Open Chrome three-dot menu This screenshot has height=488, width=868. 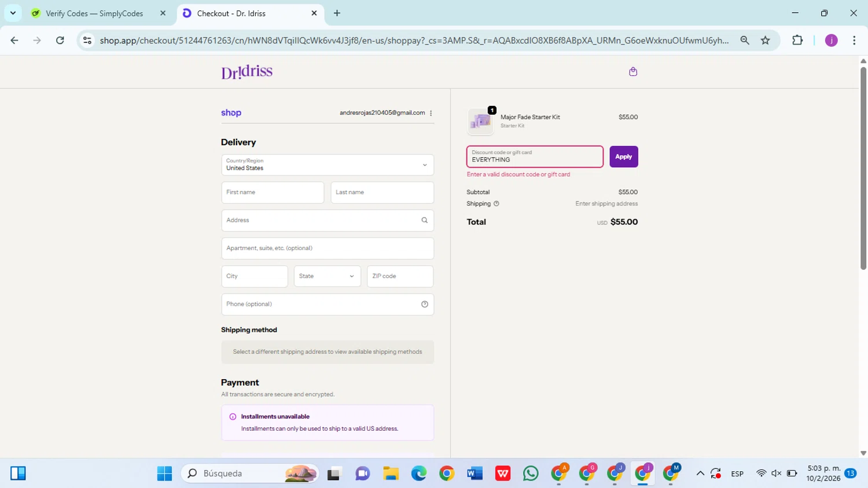pos(854,40)
